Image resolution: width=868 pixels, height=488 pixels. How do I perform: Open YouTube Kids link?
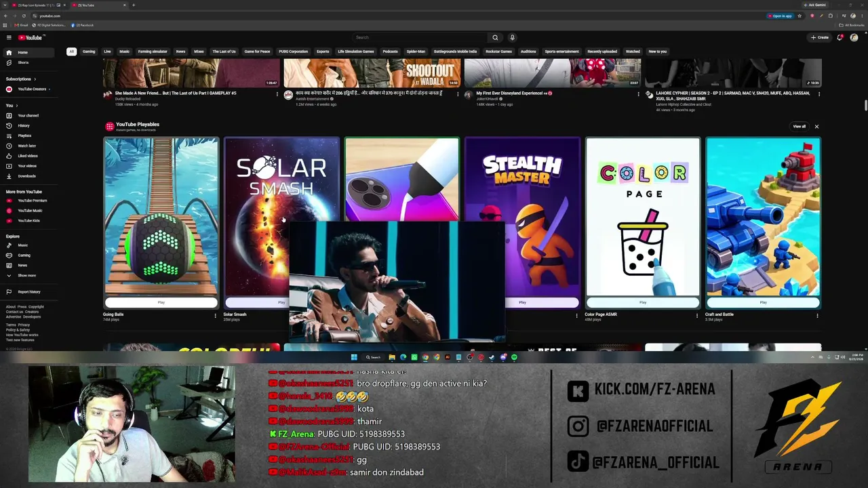click(28, 221)
